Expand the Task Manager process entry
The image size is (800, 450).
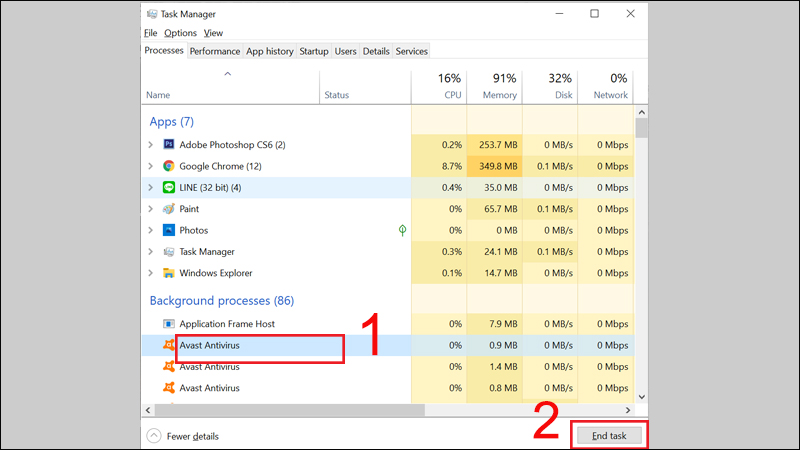pos(151,252)
